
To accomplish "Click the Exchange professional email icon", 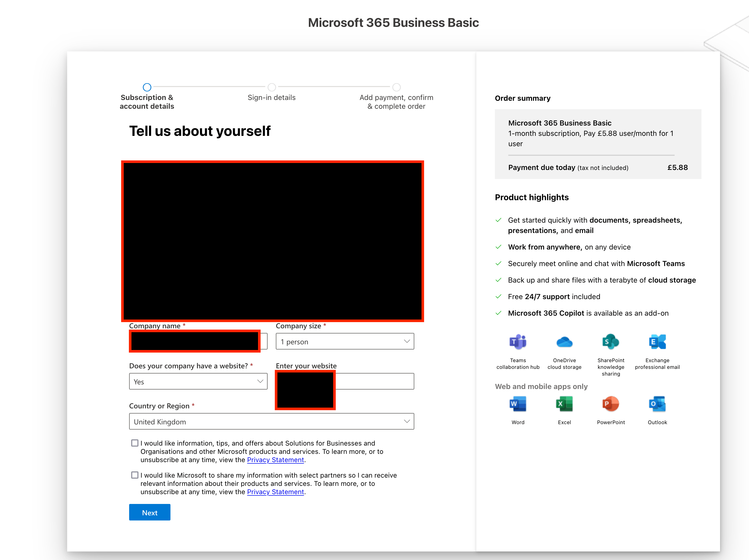I will pos(657,342).
